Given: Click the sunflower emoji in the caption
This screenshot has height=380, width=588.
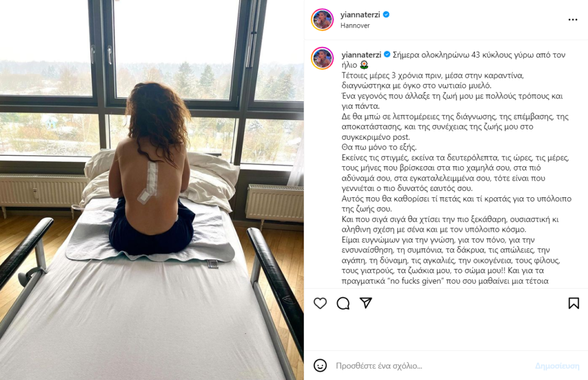Looking at the screenshot, I should (x=363, y=65).
